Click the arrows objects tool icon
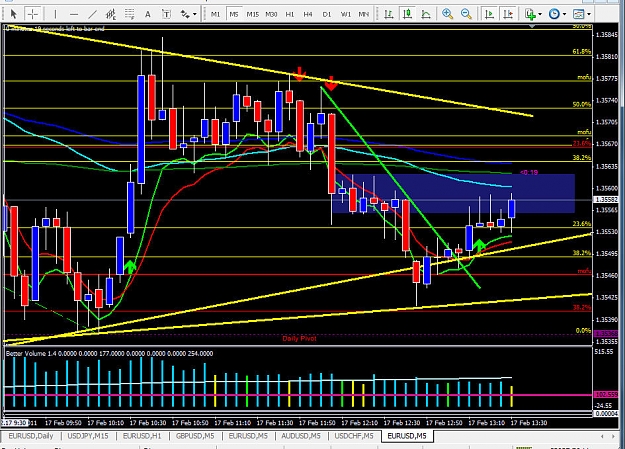Image resolution: width=625 pixels, height=449 pixels. pyautogui.click(x=185, y=14)
